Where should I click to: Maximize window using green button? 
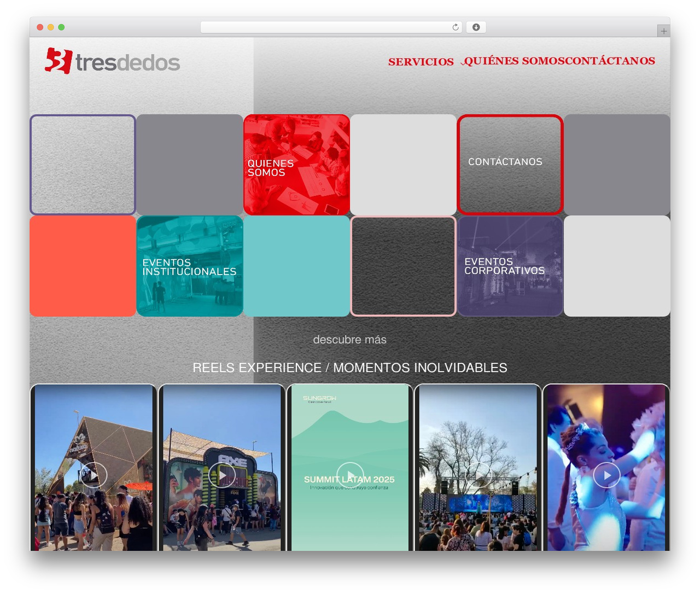(61, 27)
